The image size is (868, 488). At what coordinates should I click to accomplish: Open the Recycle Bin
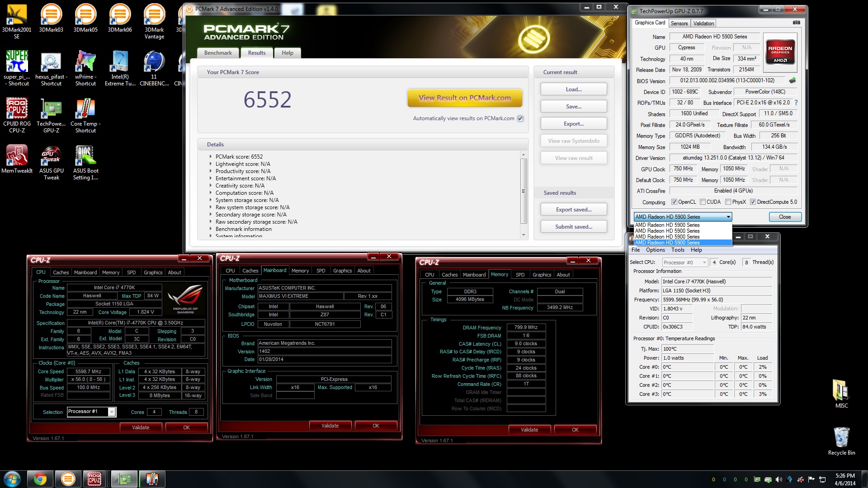841,441
